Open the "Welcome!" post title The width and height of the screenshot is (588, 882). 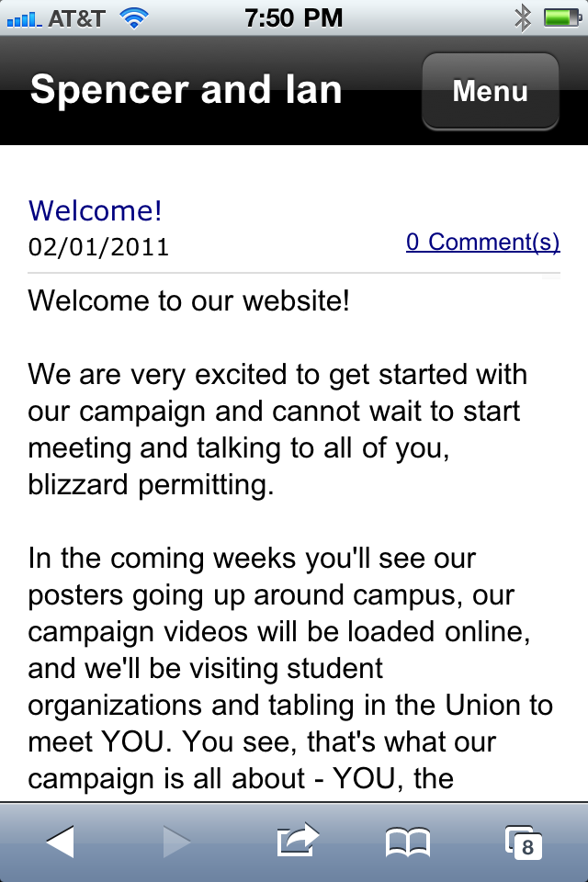(x=96, y=210)
